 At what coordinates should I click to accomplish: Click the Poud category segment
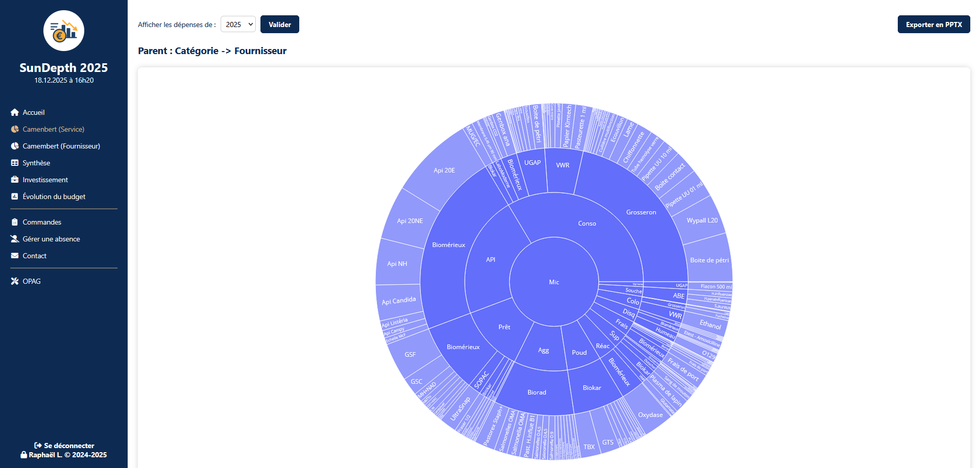(580, 353)
